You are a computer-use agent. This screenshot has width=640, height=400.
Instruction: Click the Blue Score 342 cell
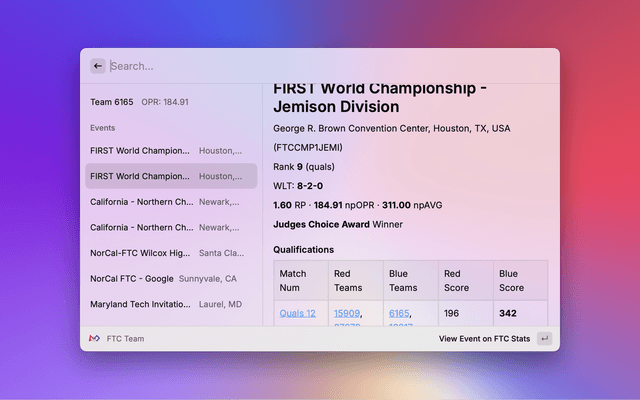[x=508, y=313]
